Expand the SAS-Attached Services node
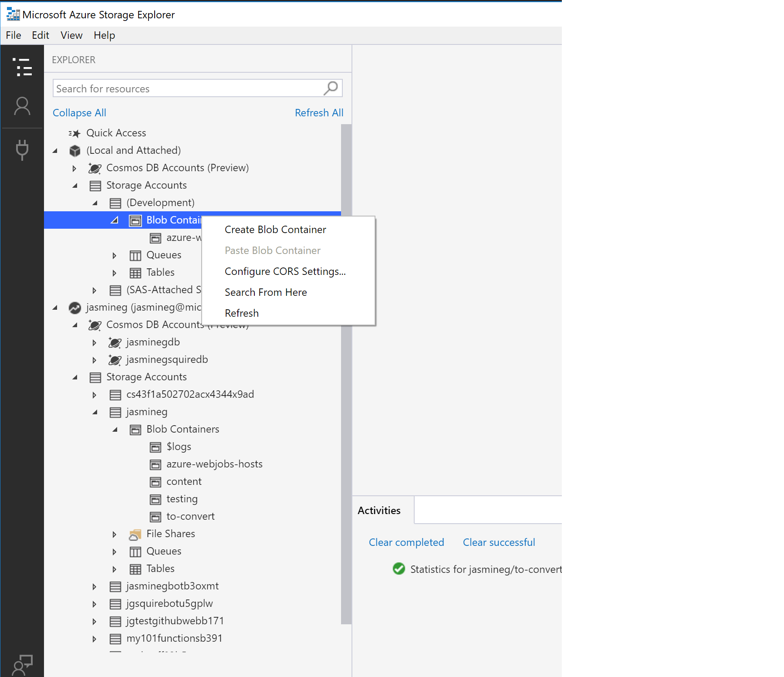Image resolution: width=784 pixels, height=677 pixels. coord(95,290)
